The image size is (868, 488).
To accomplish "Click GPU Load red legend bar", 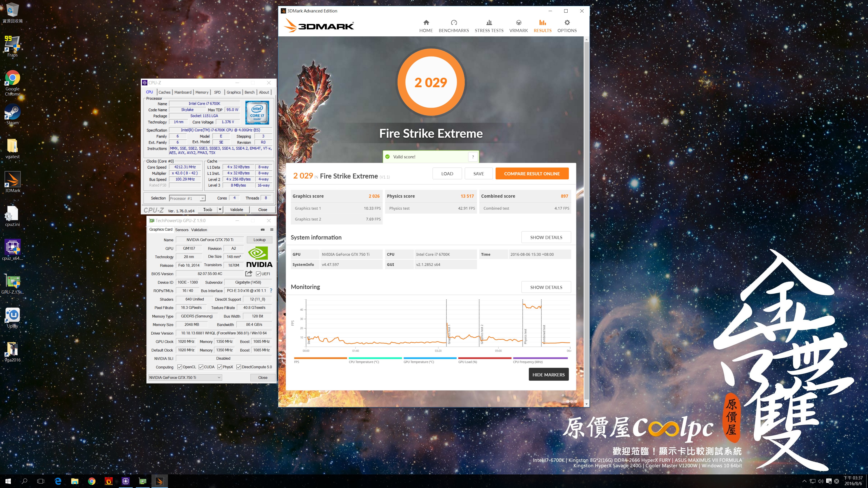I will point(485,358).
